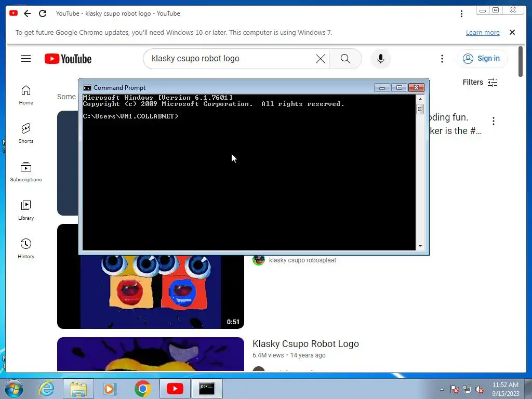This screenshot has width=532, height=399.
Task: Sign in to YouTube
Action: point(482,59)
